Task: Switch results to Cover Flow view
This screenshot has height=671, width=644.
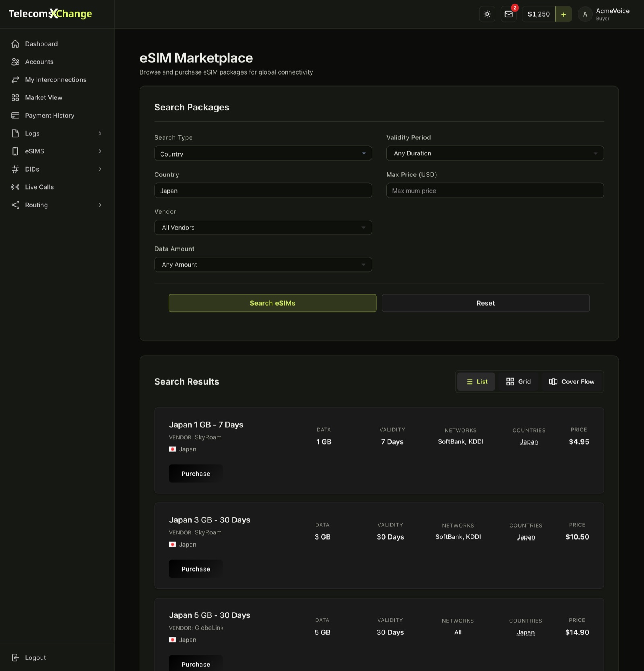Action: [572, 381]
